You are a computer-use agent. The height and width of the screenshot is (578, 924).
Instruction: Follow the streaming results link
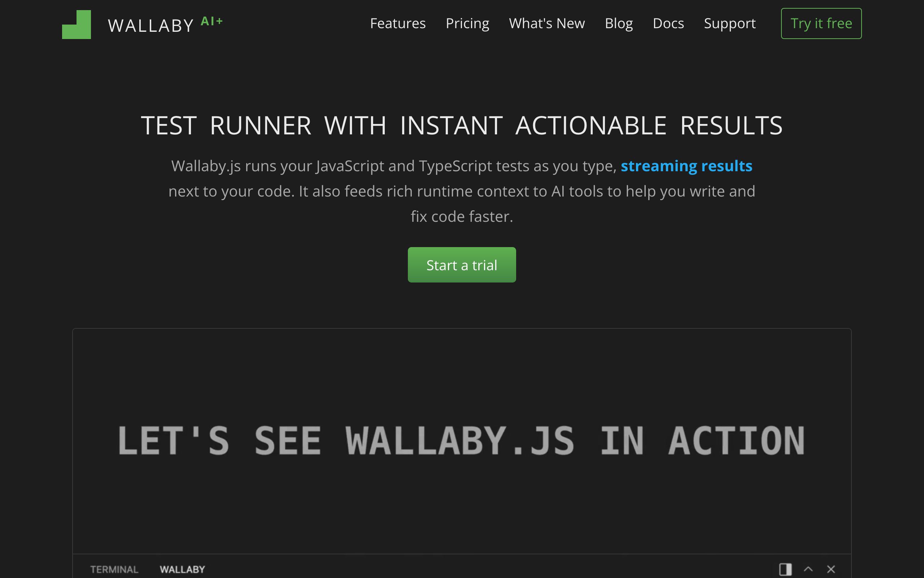[686, 166]
